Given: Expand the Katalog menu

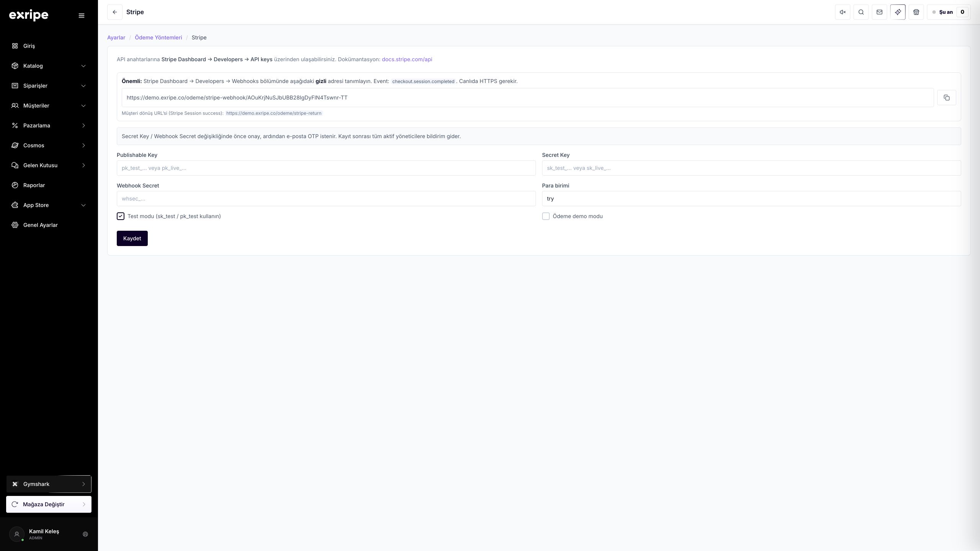Looking at the screenshot, I should [49, 66].
